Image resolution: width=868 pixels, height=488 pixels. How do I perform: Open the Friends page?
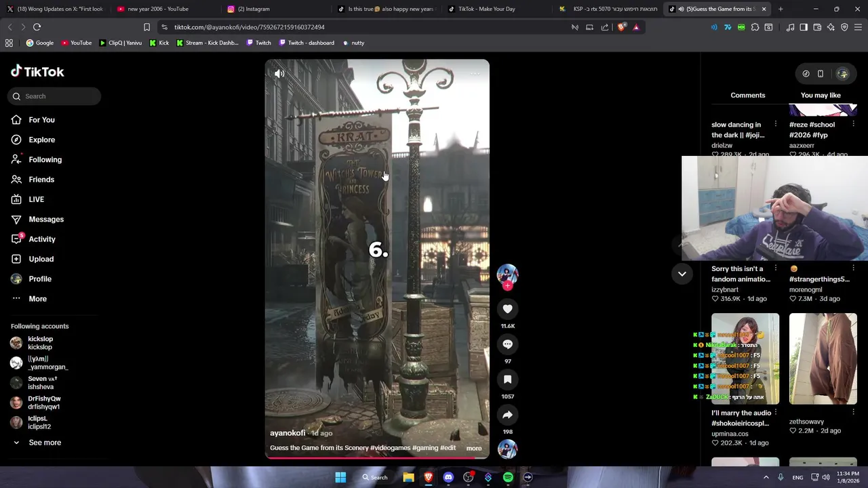(x=41, y=180)
